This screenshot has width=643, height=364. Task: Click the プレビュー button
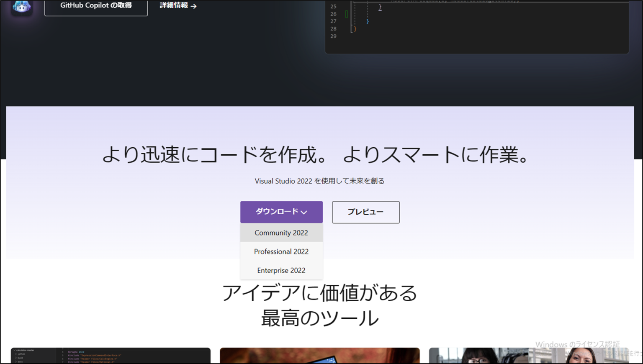pos(365,212)
